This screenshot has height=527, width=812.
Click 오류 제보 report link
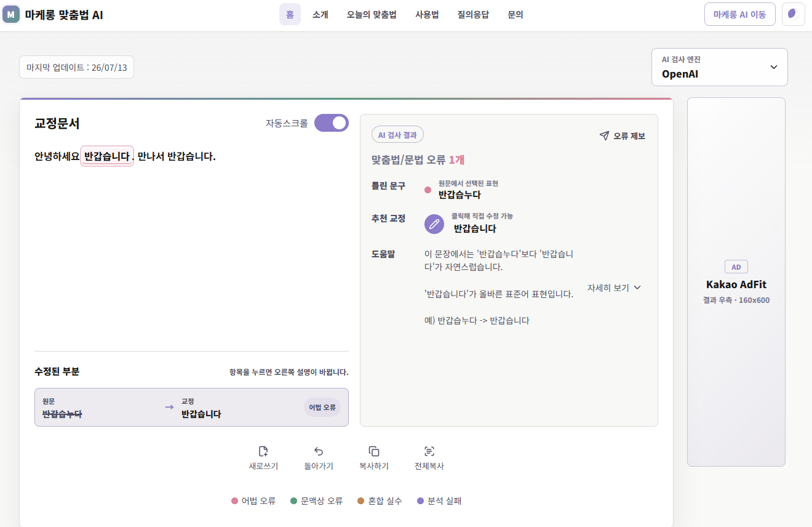[x=623, y=136]
